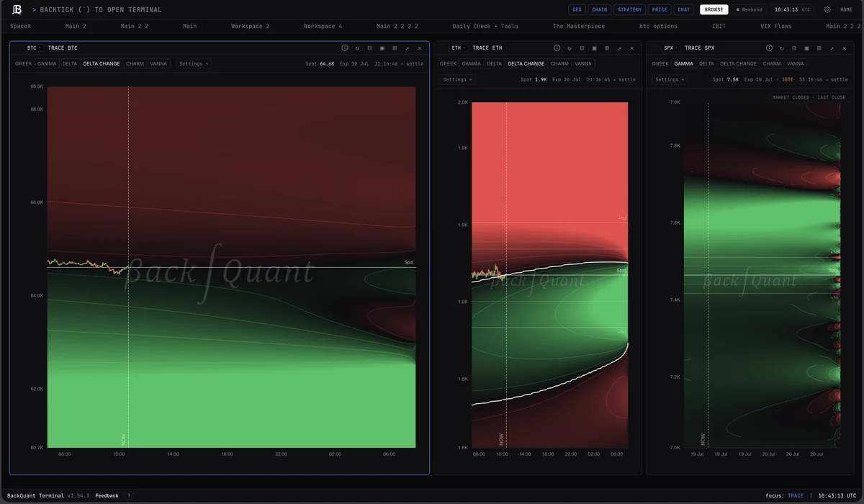Image resolution: width=864 pixels, height=504 pixels.
Task: Open the ETH symbol dropdown
Action: (x=458, y=48)
